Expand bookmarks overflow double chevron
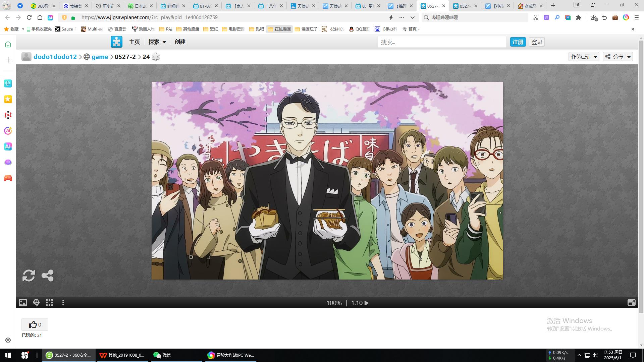This screenshot has width=644, height=362. (633, 29)
